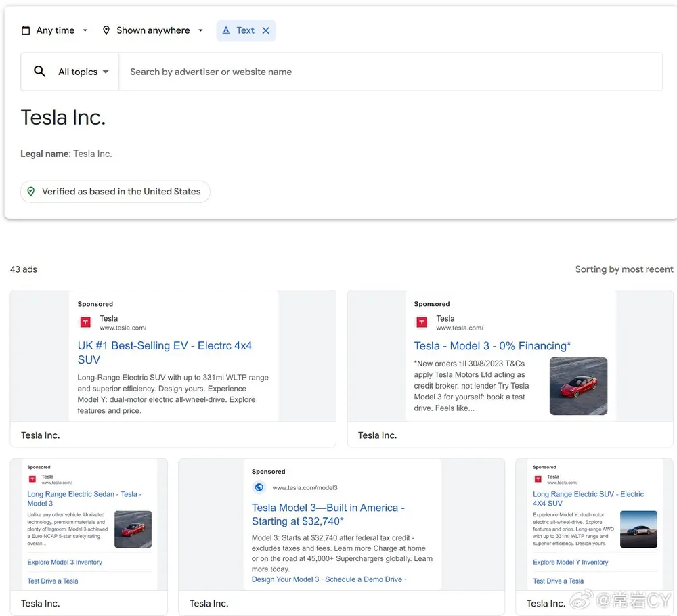The image size is (677, 616).
Task: Click the 43 ads count text
Action: pos(24,269)
